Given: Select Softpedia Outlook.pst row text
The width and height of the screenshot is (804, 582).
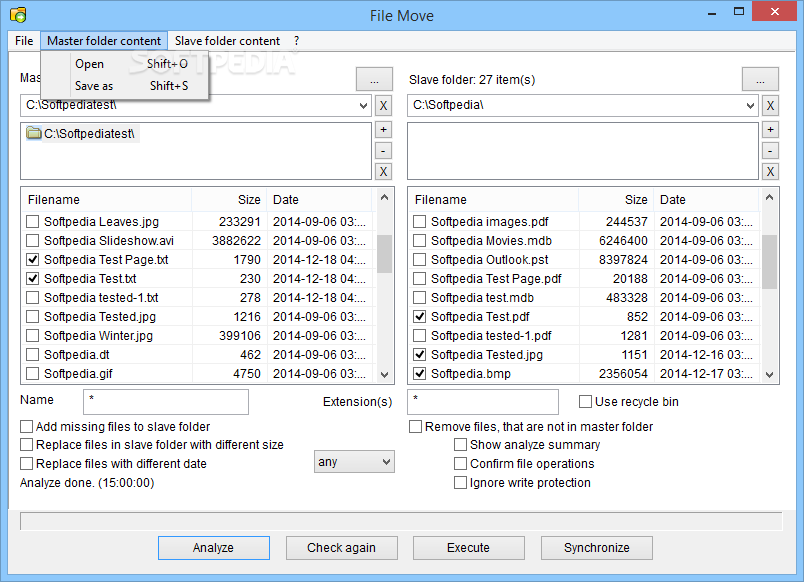Looking at the screenshot, I should pyautogui.click(x=490, y=259).
